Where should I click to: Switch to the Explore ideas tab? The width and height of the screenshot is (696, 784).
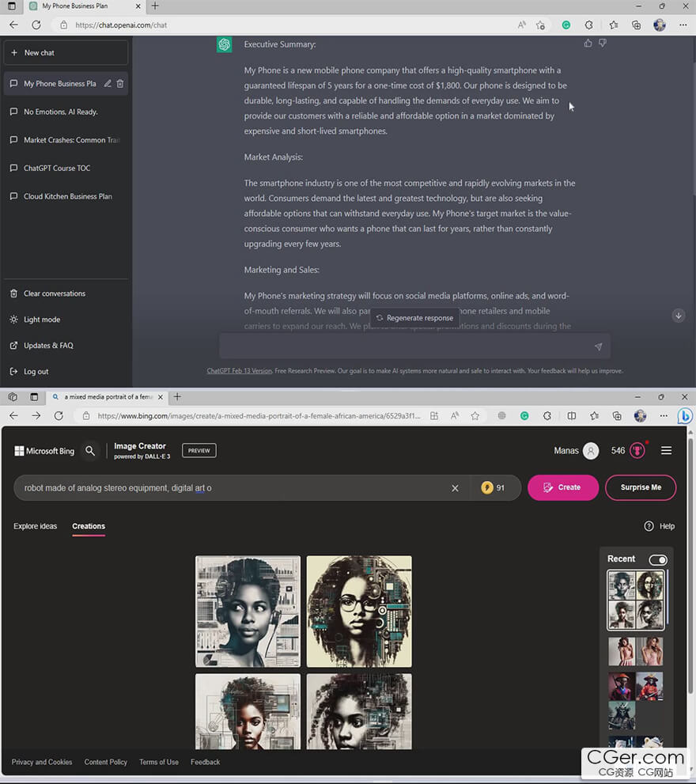(35, 526)
